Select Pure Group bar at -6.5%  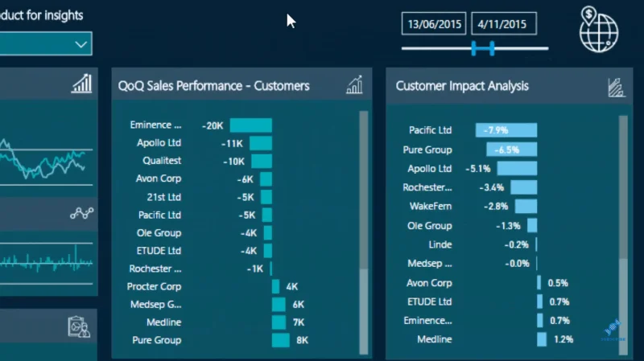click(x=511, y=150)
